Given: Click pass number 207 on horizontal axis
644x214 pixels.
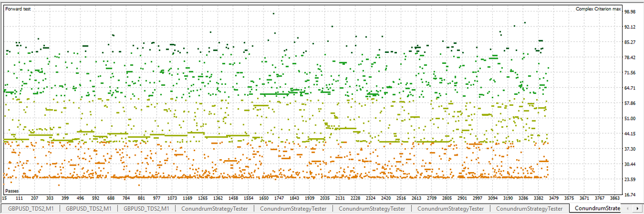Looking at the screenshot, I should [35, 199].
